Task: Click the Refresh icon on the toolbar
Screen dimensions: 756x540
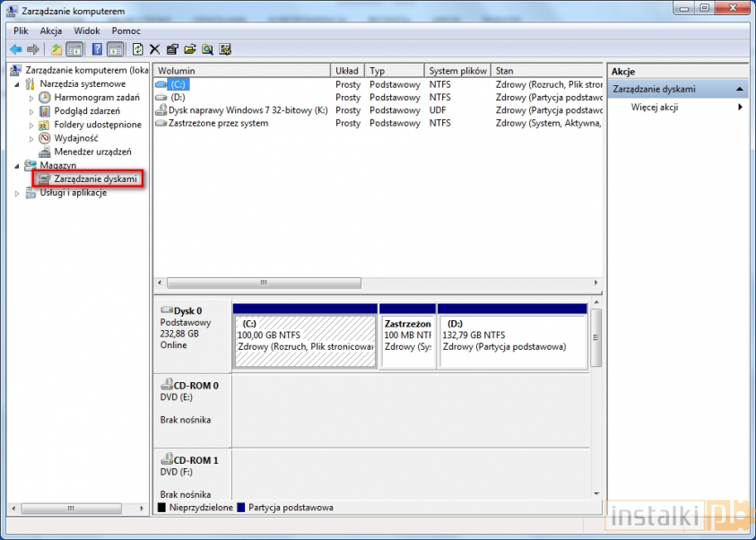Action: click(x=138, y=49)
